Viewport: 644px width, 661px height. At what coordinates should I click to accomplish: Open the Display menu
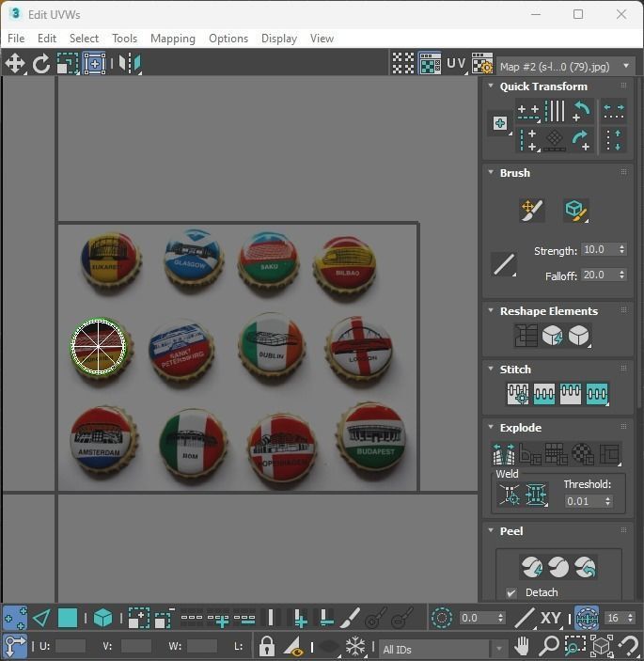pos(279,39)
